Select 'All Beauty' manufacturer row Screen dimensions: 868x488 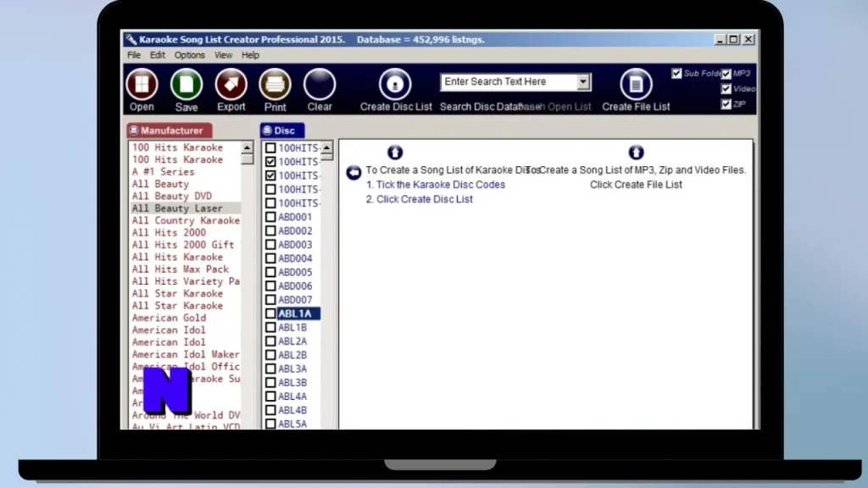point(160,184)
